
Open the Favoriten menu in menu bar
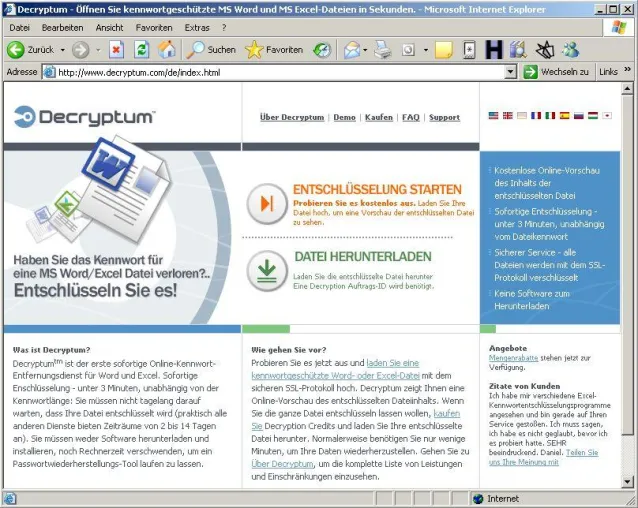click(x=154, y=28)
